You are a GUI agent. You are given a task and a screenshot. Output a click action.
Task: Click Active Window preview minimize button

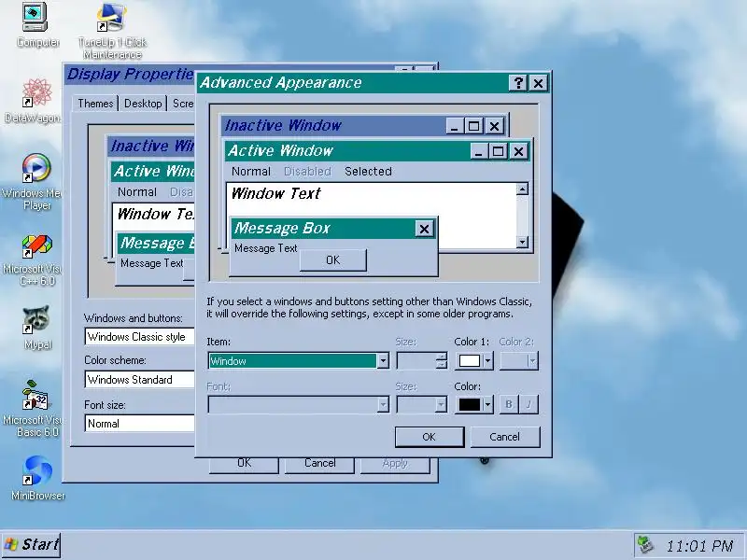coord(479,152)
